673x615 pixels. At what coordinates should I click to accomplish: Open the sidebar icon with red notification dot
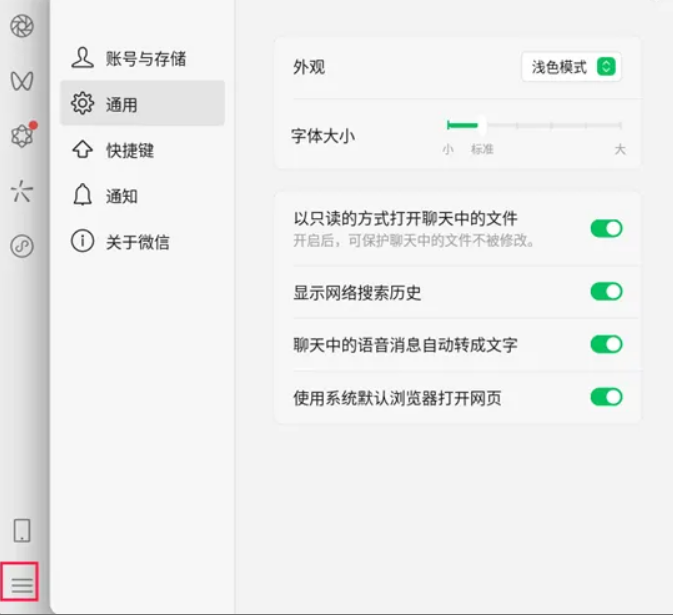pyautogui.click(x=22, y=136)
